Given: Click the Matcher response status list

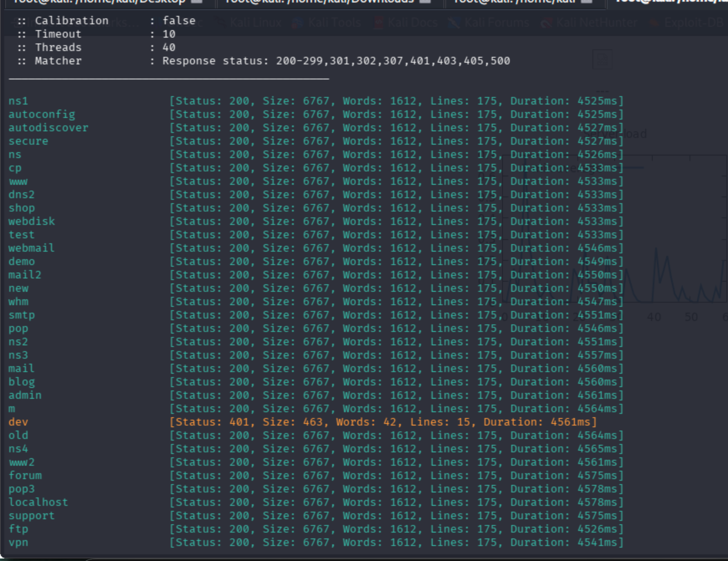Looking at the screenshot, I should tap(336, 61).
